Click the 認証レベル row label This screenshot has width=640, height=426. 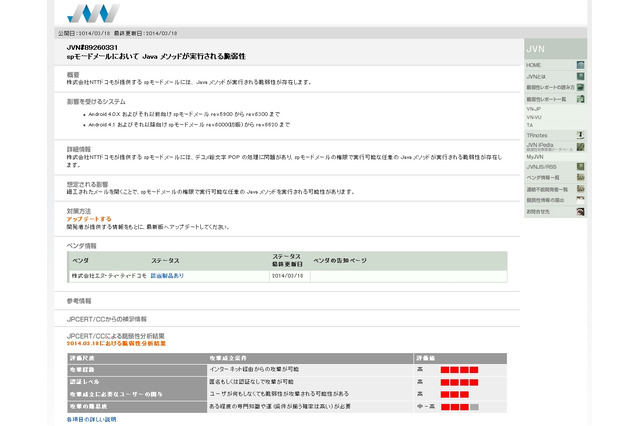(x=84, y=382)
